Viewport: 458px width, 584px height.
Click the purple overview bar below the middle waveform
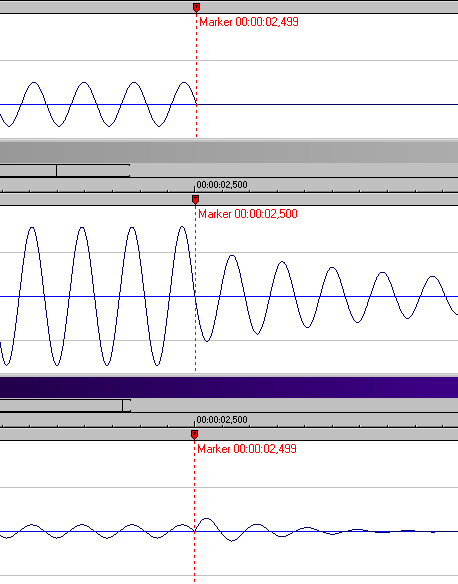(229, 387)
